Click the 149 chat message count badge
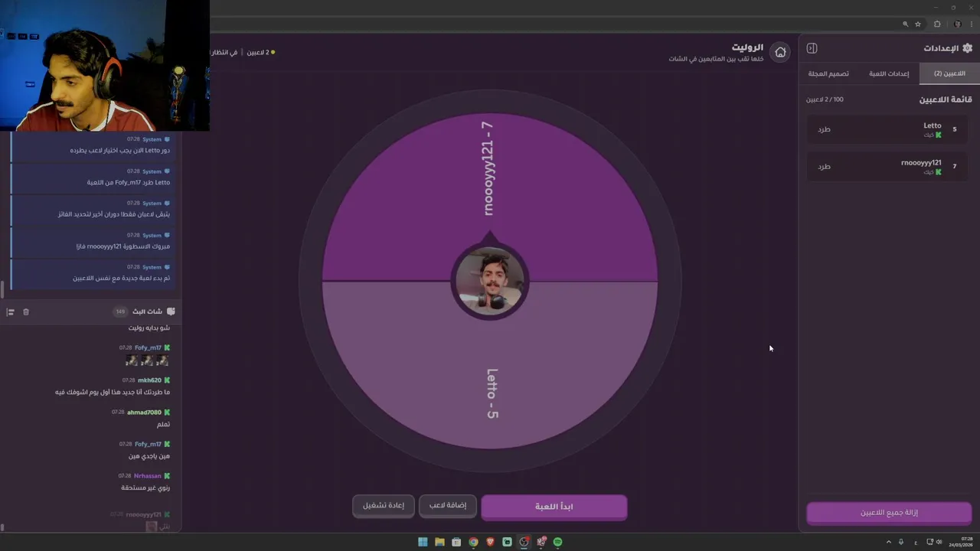980x551 pixels. pos(120,311)
